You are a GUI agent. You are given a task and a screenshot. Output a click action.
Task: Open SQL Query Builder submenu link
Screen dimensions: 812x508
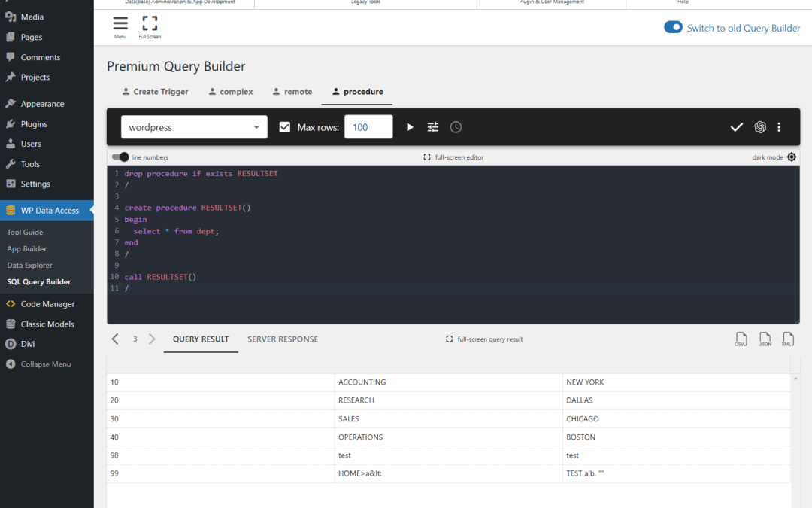coord(39,282)
